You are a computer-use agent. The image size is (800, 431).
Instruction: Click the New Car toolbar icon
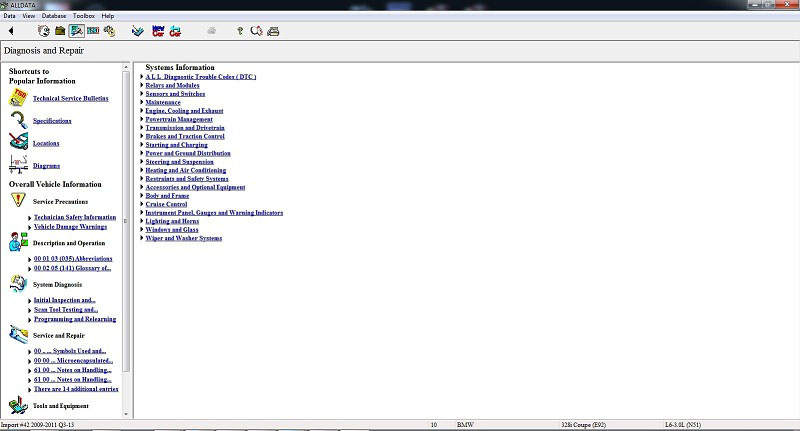click(157, 31)
